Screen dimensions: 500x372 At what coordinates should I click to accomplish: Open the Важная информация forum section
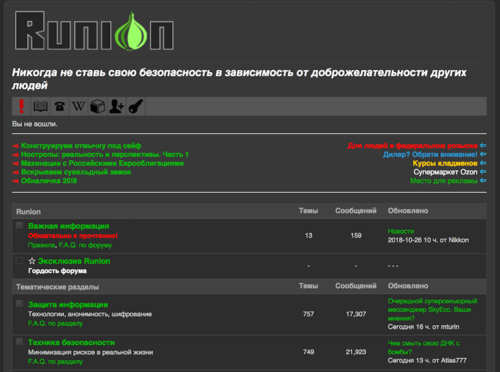[69, 226]
